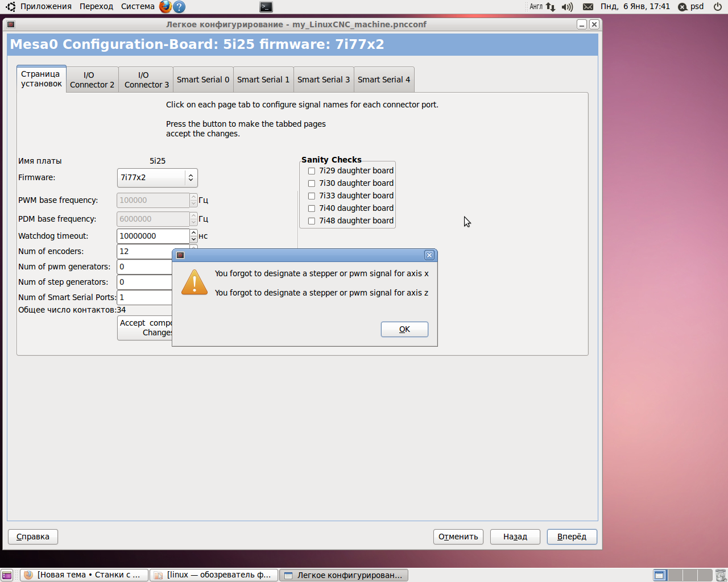This screenshot has width=728, height=582.
Task: Click the PWM base frequency field
Action: coord(153,200)
